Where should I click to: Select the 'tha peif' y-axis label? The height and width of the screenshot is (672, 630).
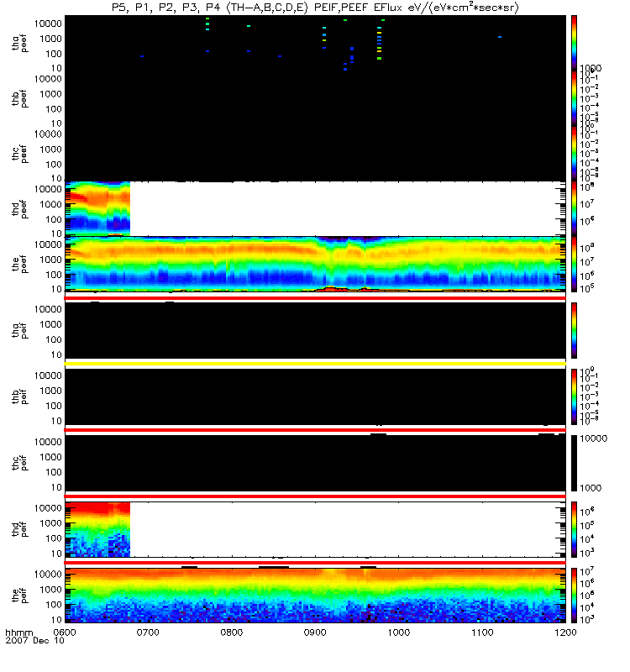point(19,331)
